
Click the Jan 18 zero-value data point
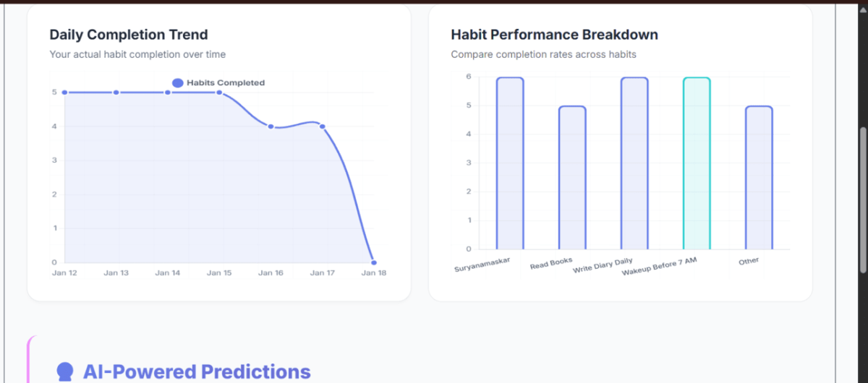coord(373,262)
